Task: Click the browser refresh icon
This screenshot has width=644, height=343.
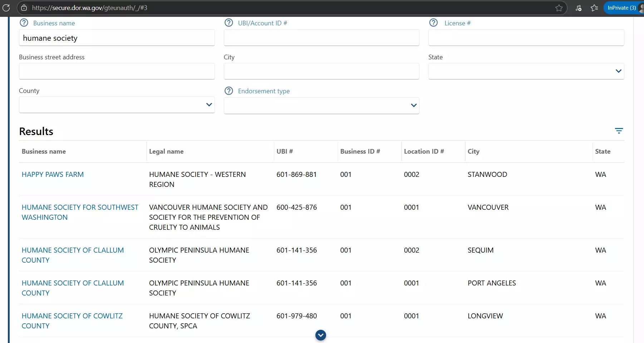Action: (x=6, y=8)
